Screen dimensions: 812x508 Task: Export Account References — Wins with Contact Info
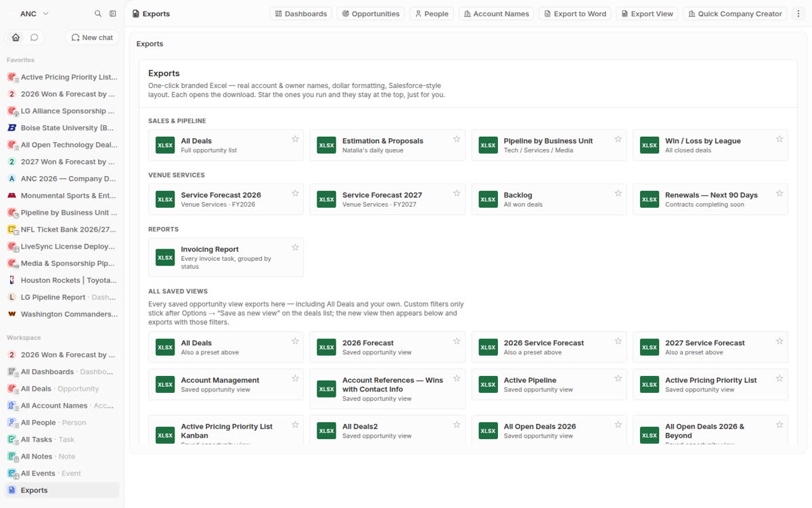point(387,389)
